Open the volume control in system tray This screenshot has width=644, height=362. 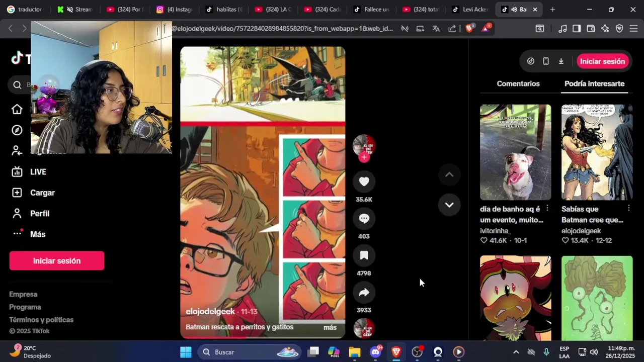click(594, 352)
